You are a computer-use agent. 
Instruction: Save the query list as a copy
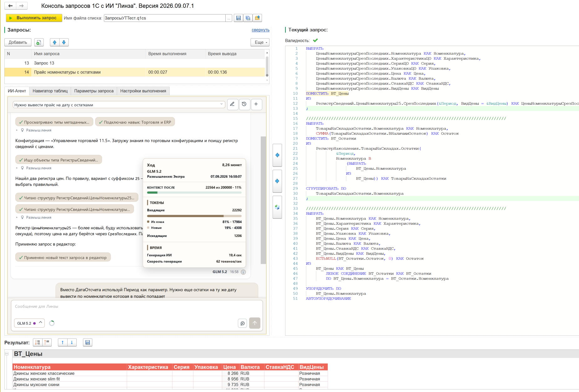(248, 18)
